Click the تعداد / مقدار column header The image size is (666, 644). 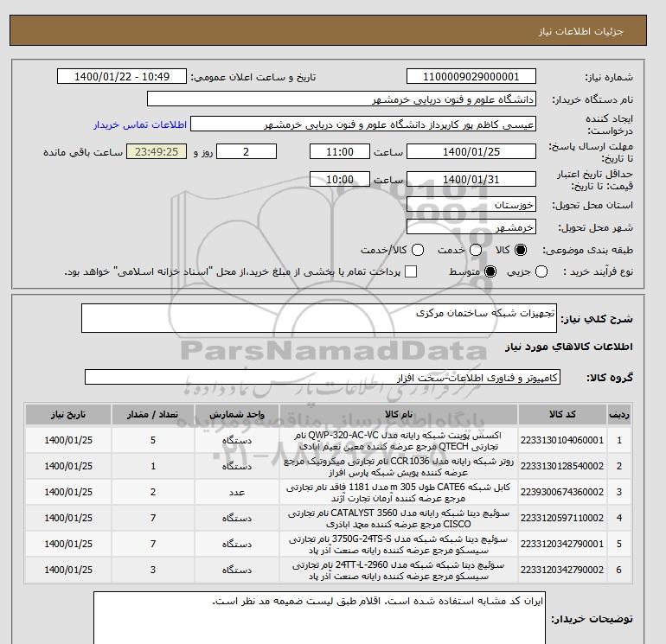[153, 414]
